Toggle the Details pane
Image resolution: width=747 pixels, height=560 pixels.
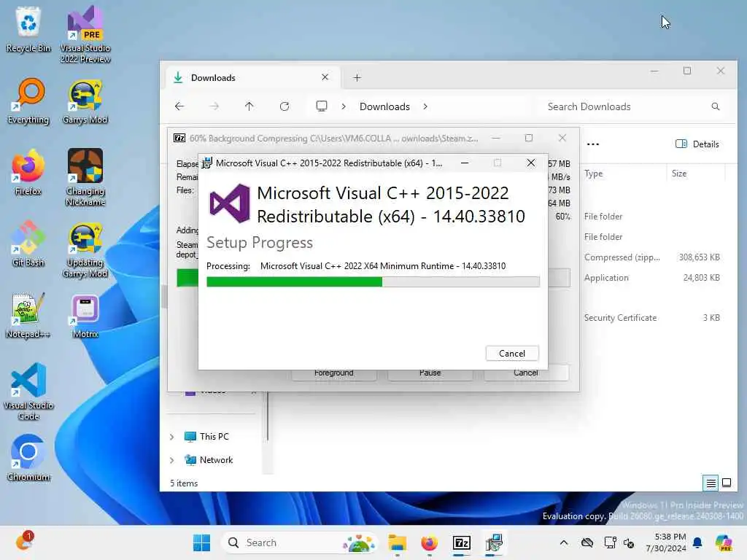point(697,144)
